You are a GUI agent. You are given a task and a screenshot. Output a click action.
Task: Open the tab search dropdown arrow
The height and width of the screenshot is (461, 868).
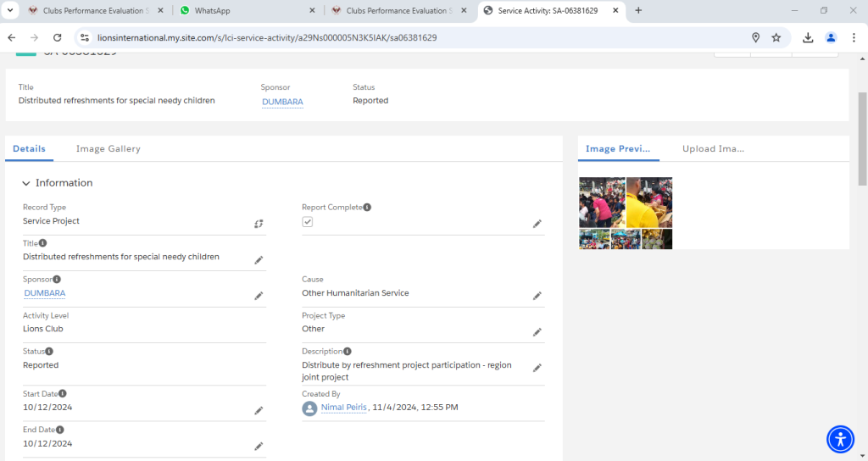(x=10, y=10)
